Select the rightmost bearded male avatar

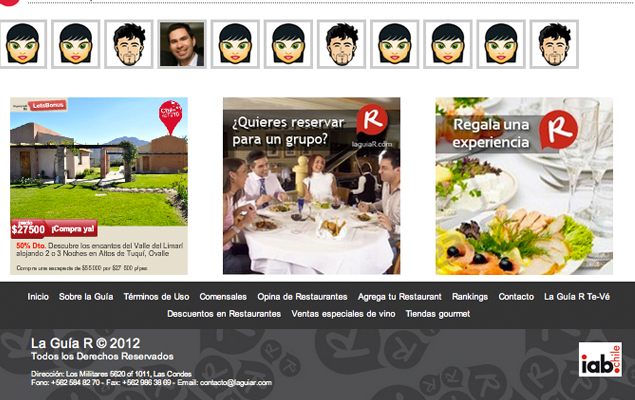click(556, 44)
